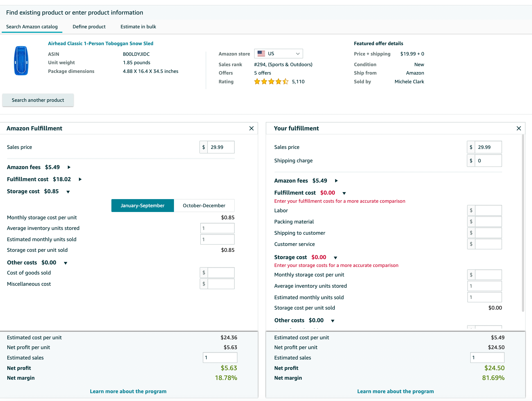Select January-September storage period
Viewport: 532px width, 401px height.
click(x=143, y=206)
